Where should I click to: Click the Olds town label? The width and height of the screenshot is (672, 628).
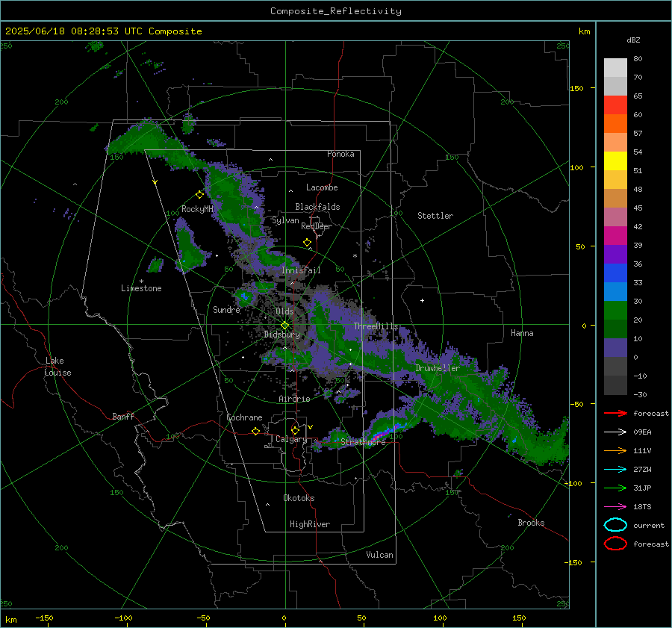(284, 311)
